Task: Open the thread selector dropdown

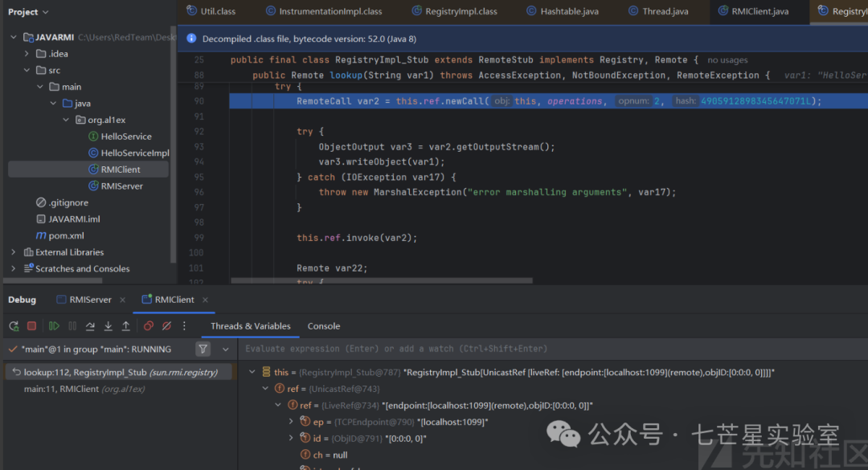Action: click(x=225, y=349)
